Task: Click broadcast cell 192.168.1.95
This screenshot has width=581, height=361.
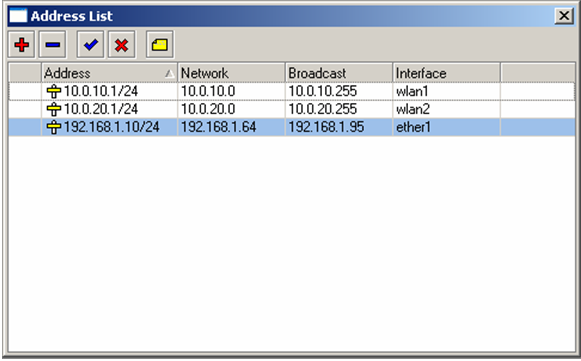Action: (339, 127)
